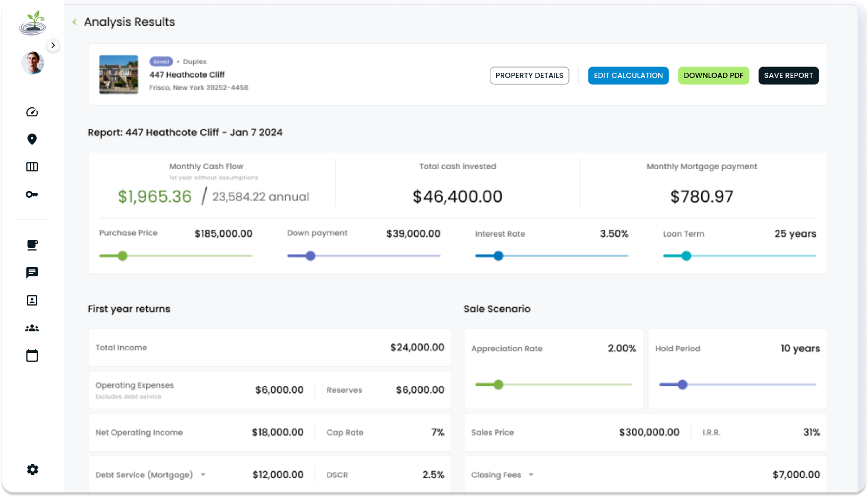
Task: Select the coffee cup sidebar icon
Action: tap(32, 245)
